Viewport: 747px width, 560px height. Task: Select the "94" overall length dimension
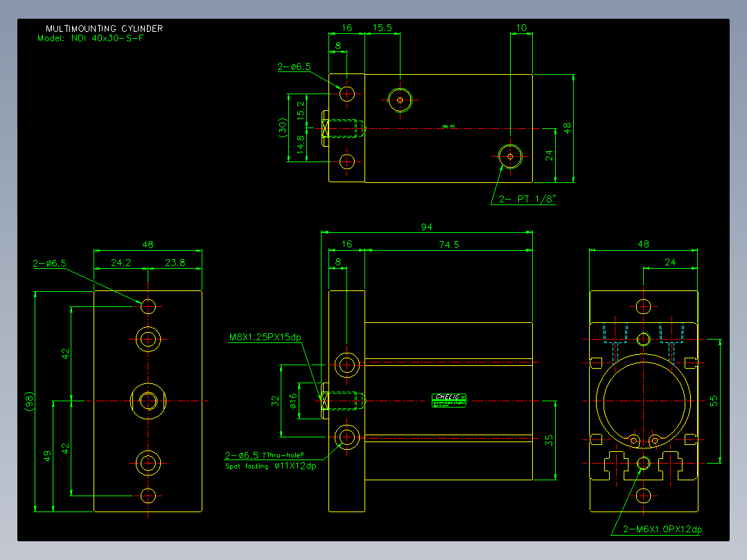(x=426, y=227)
